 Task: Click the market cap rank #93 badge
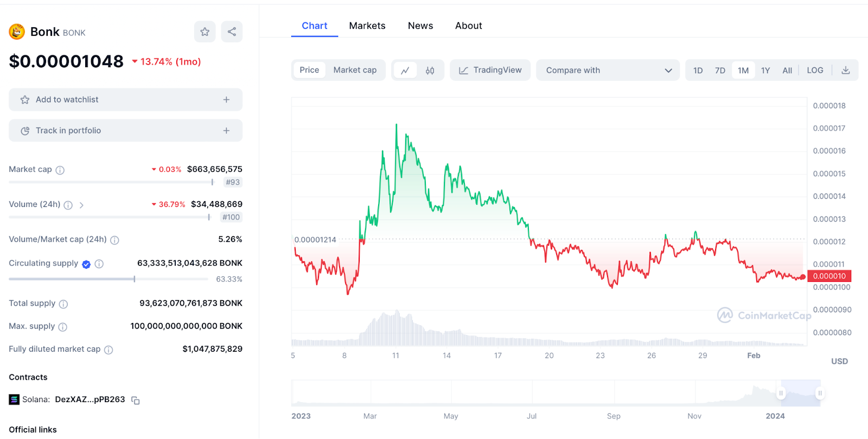click(233, 183)
